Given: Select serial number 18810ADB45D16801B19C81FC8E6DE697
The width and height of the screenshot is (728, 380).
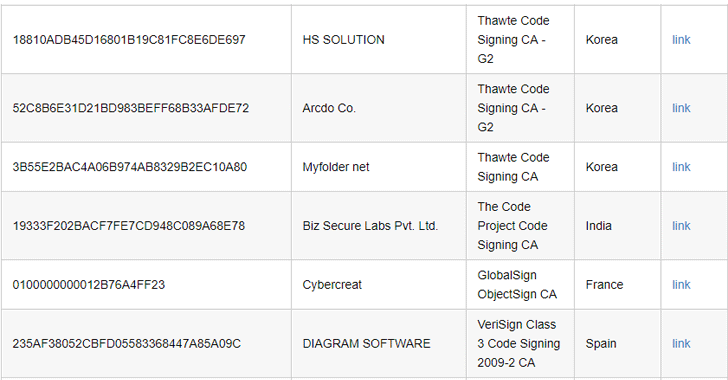Looking at the screenshot, I should click(x=129, y=40).
